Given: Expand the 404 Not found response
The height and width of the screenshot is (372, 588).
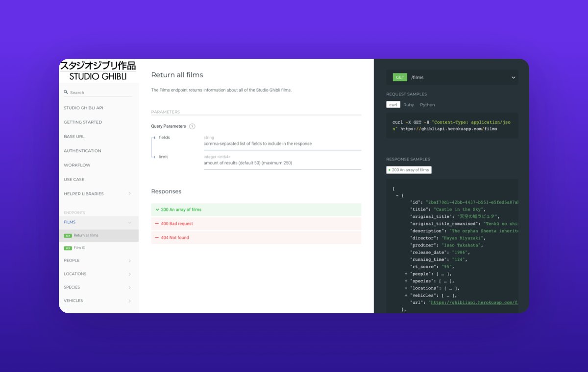Looking at the screenshot, I should coord(256,238).
